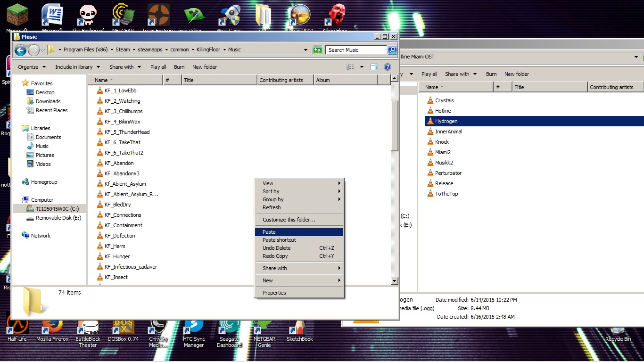This screenshot has height=362, width=644.
Task: Choose Paste from the context menu
Action: tap(299, 232)
